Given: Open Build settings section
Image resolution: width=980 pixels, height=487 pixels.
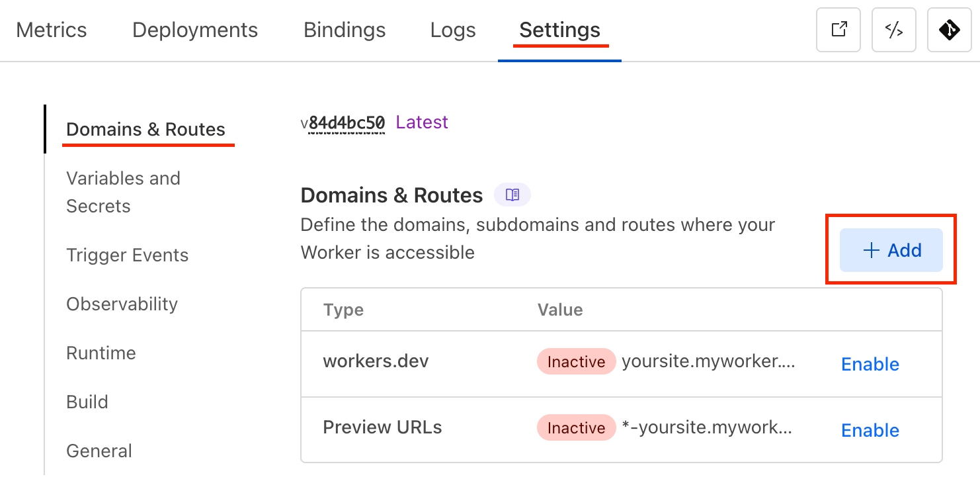Looking at the screenshot, I should [87, 402].
